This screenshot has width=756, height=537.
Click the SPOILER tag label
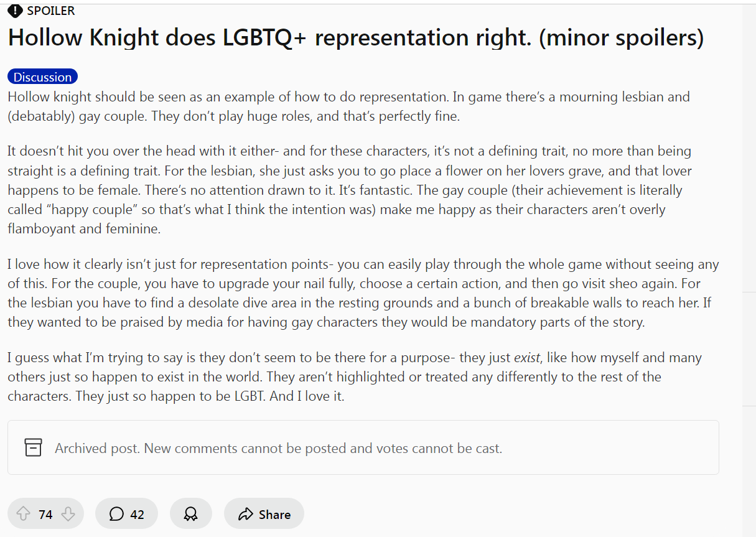[51, 11]
